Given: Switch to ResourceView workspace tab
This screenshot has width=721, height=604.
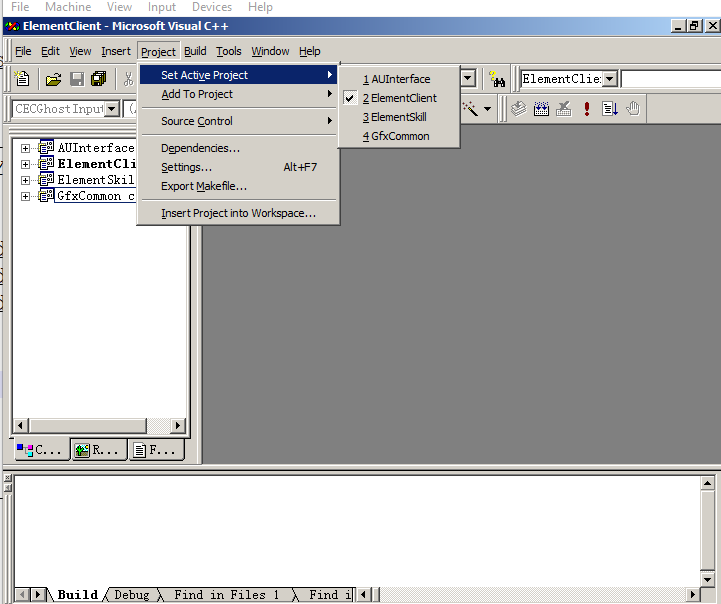Looking at the screenshot, I should pos(99,450).
